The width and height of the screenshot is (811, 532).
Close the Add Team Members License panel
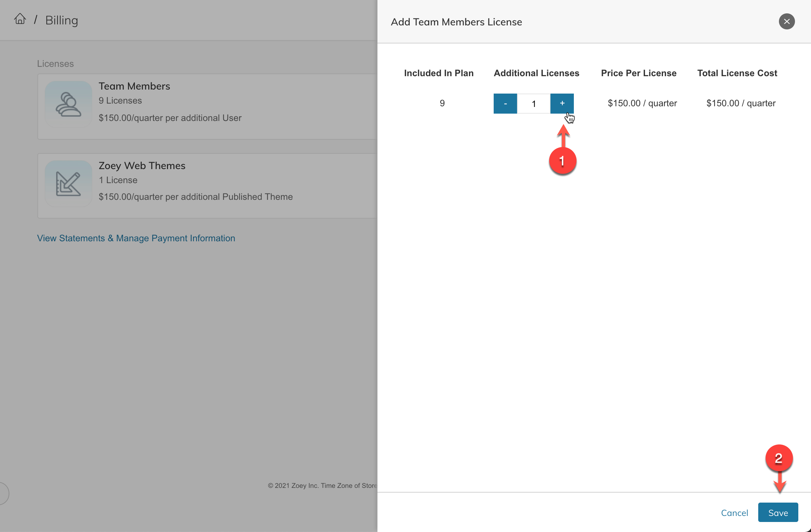coord(787,21)
